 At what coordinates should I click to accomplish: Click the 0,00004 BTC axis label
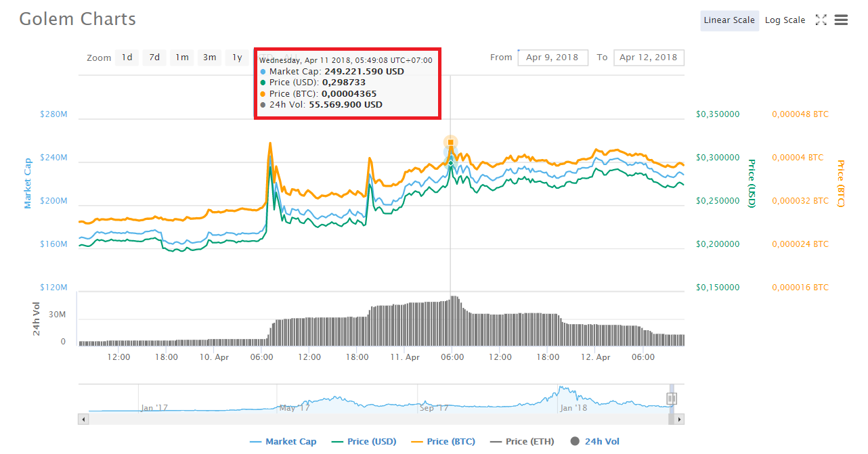point(798,158)
